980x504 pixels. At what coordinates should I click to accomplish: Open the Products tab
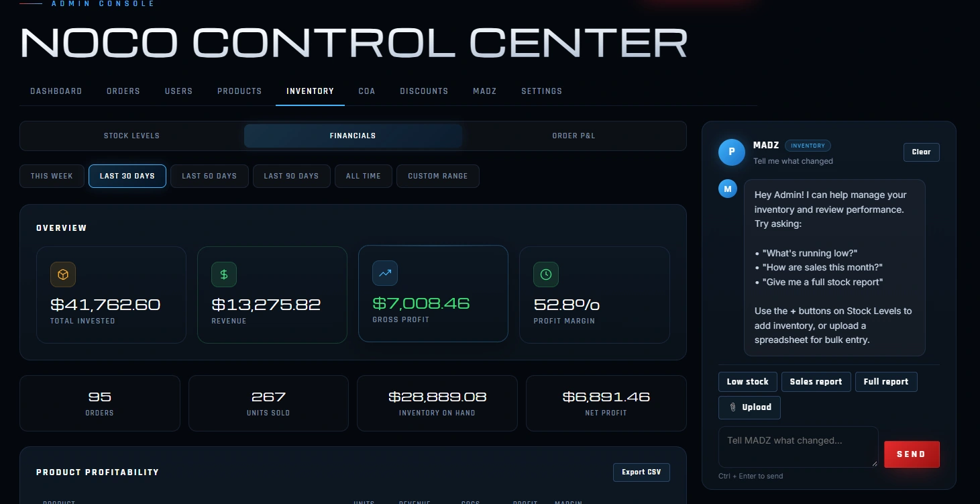coord(239,91)
